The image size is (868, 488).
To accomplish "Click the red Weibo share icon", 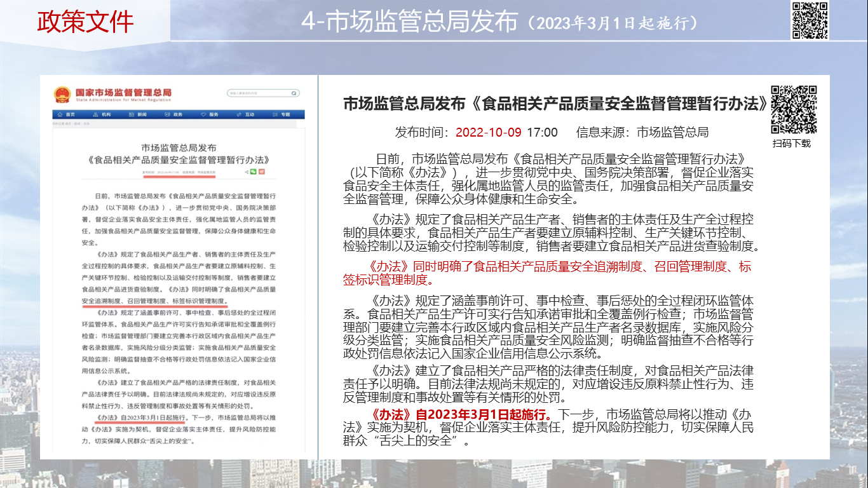I will click(x=261, y=172).
